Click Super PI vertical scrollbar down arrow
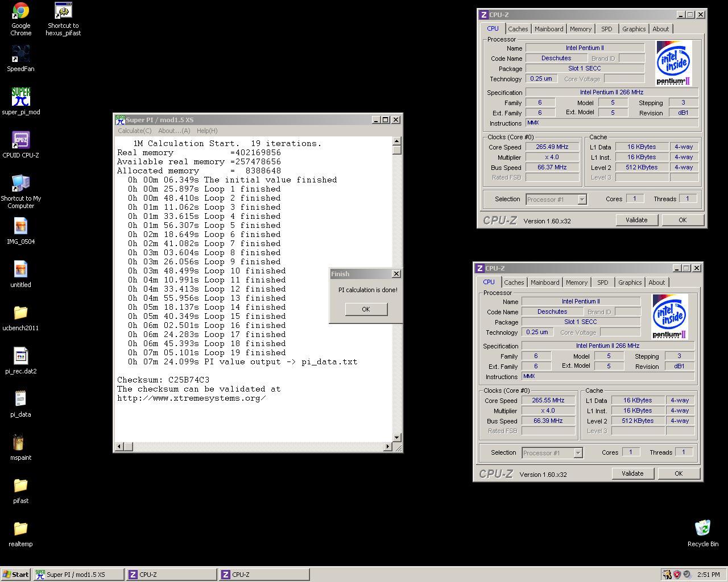The width and height of the screenshot is (728, 582). click(397, 438)
